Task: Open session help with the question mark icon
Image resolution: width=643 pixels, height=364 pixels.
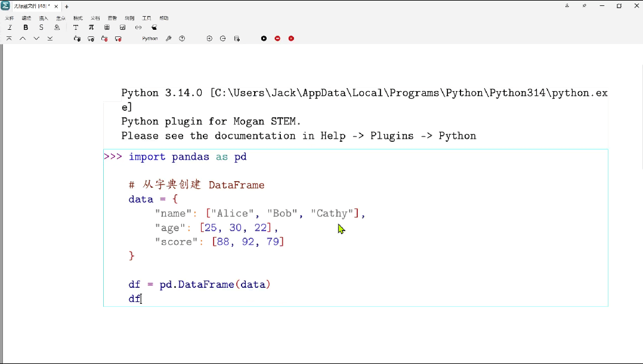Action: (x=182, y=38)
